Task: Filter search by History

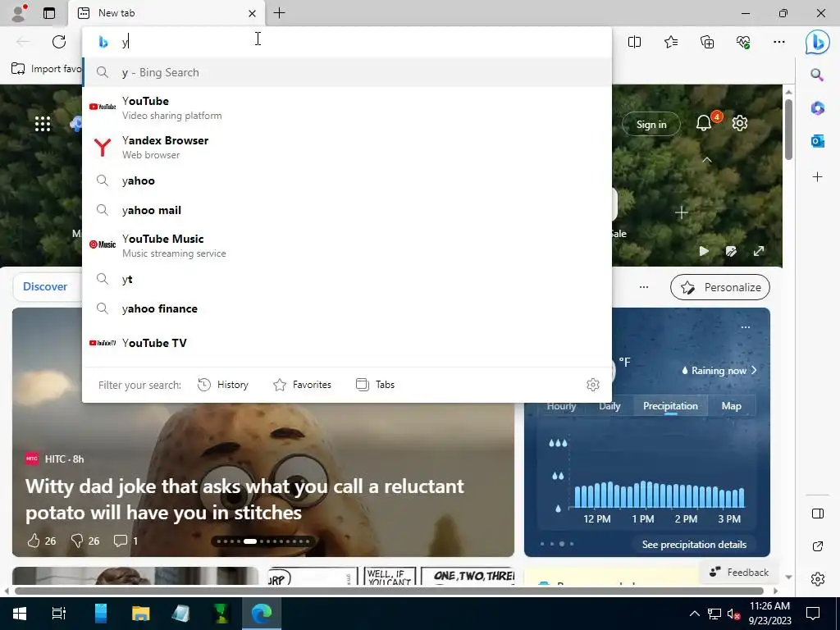Action: pyautogui.click(x=223, y=385)
